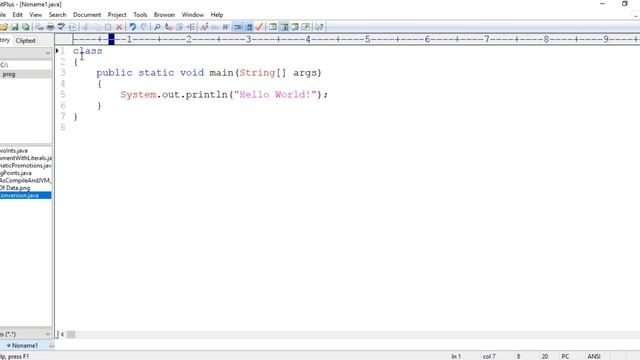Click the 'ANSI' encoding status bar entry
The height and width of the screenshot is (360, 640).
[x=594, y=356]
